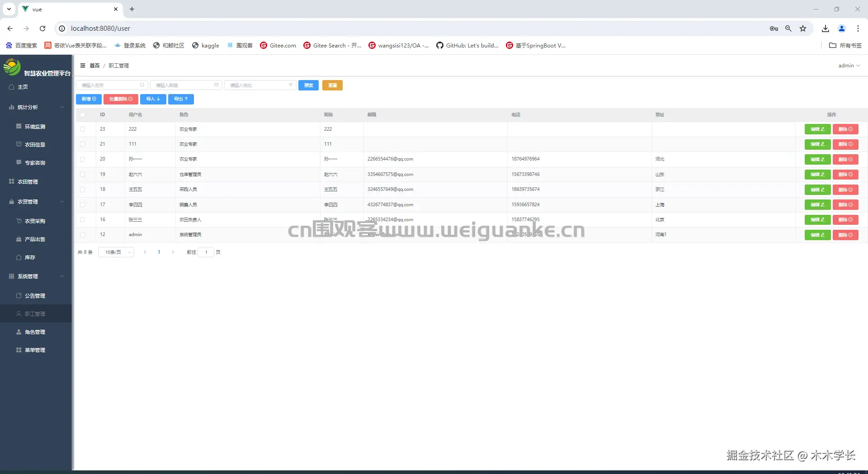Screen dimensions: 868x474
Task: Collapse the 系统管理 sidebar group
Action: tap(36, 276)
